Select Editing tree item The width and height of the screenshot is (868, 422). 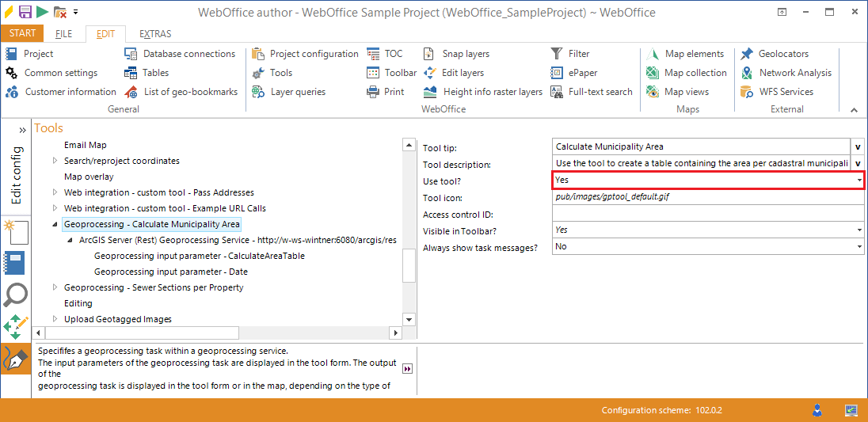[x=78, y=304]
